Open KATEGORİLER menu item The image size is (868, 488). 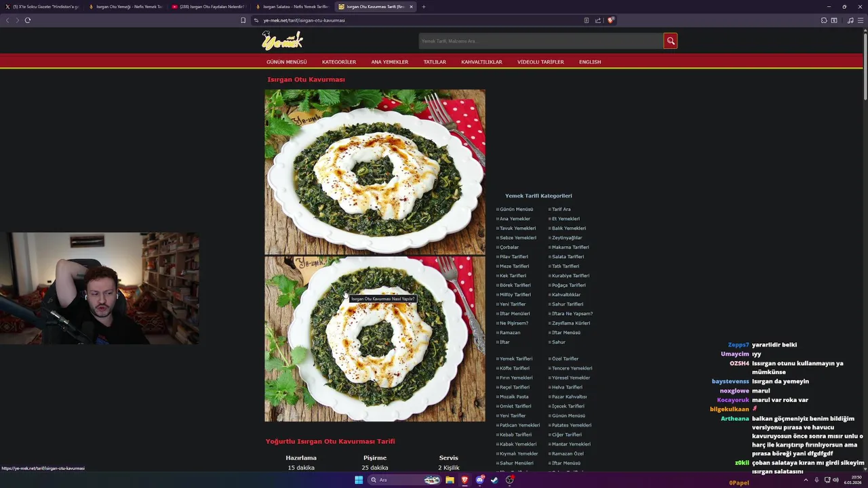click(339, 62)
